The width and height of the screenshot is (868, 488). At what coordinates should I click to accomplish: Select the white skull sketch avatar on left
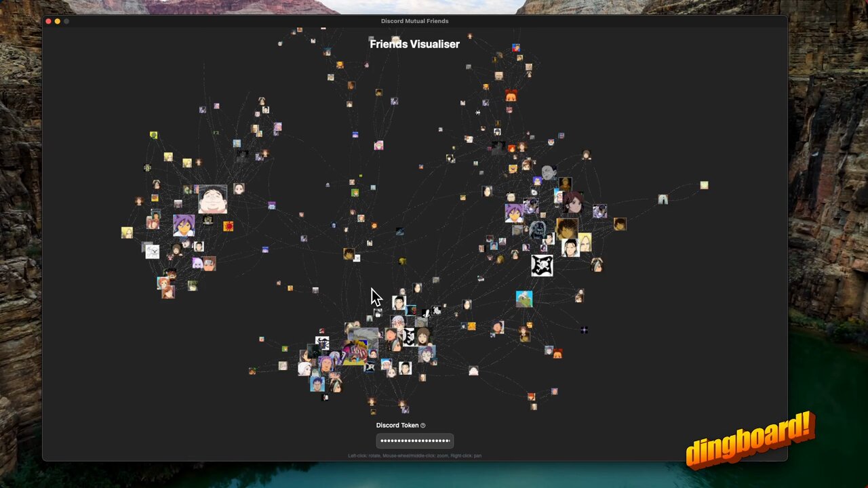(x=153, y=251)
